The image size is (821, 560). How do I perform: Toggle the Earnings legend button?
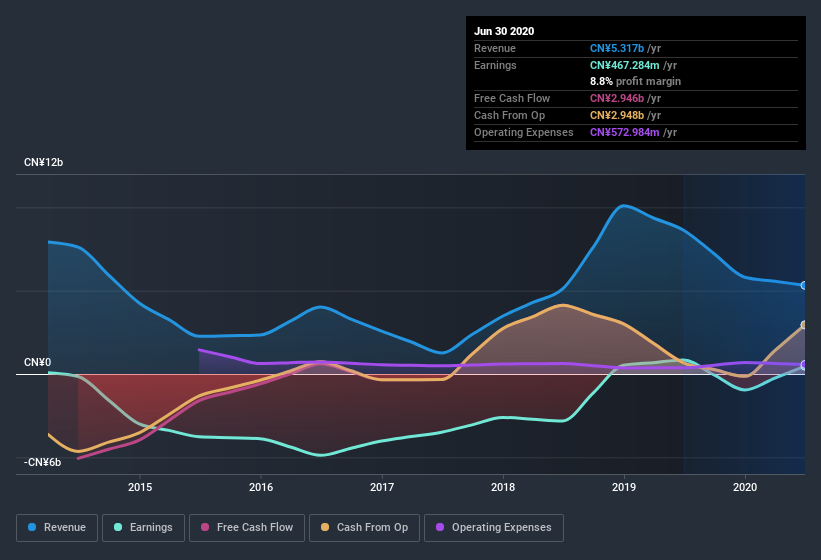tap(144, 527)
